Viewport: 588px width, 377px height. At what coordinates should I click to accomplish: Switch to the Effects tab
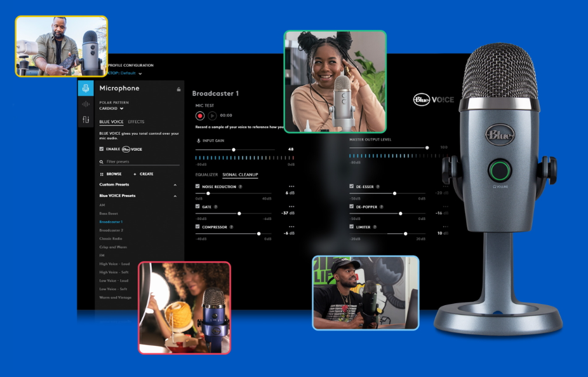click(136, 122)
